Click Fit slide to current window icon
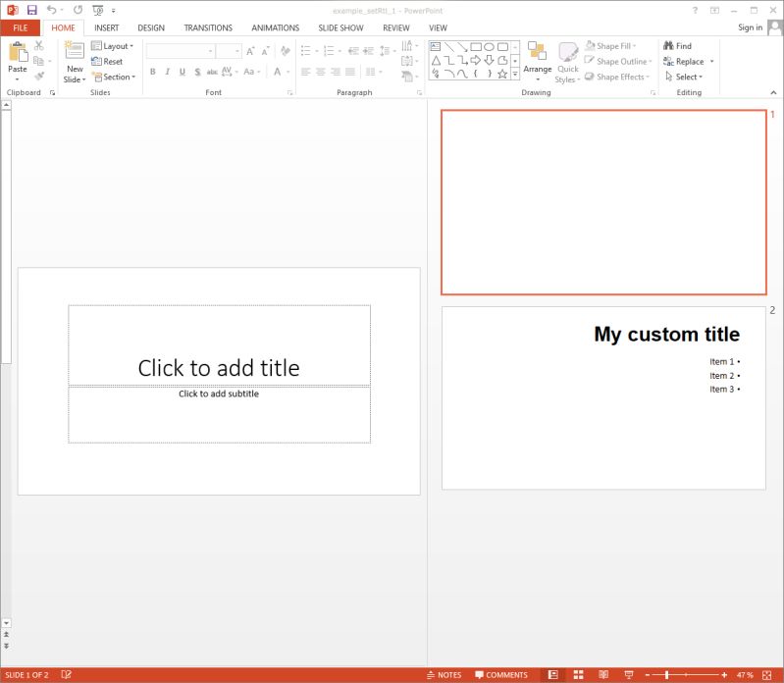The height and width of the screenshot is (683, 784). pyautogui.click(x=767, y=675)
